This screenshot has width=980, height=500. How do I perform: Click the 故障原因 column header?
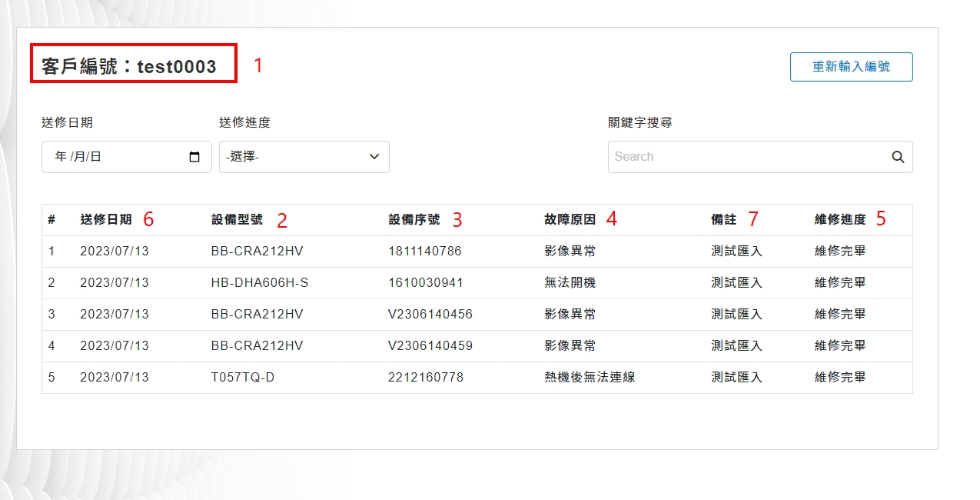pos(570,220)
